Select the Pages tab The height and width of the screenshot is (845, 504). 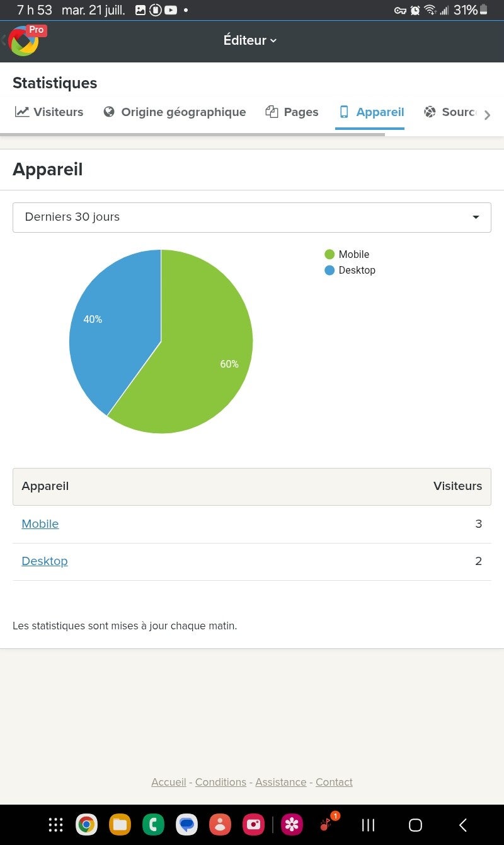[292, 112]
